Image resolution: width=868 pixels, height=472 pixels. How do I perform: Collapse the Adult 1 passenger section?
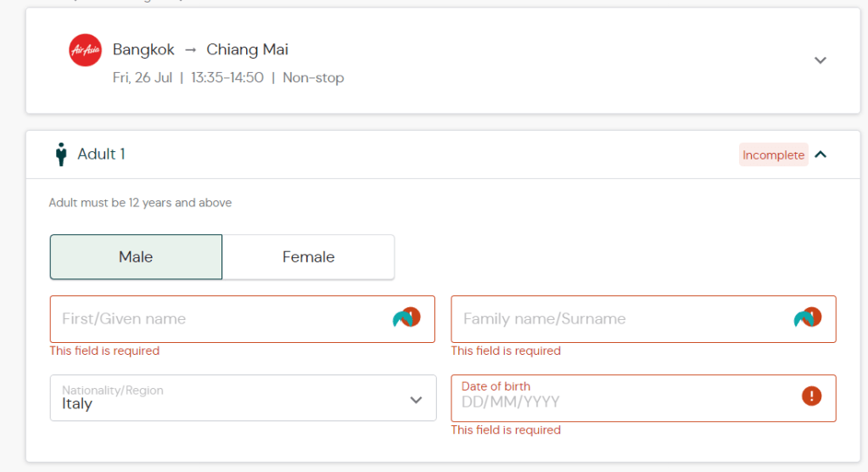coord(820,155)
